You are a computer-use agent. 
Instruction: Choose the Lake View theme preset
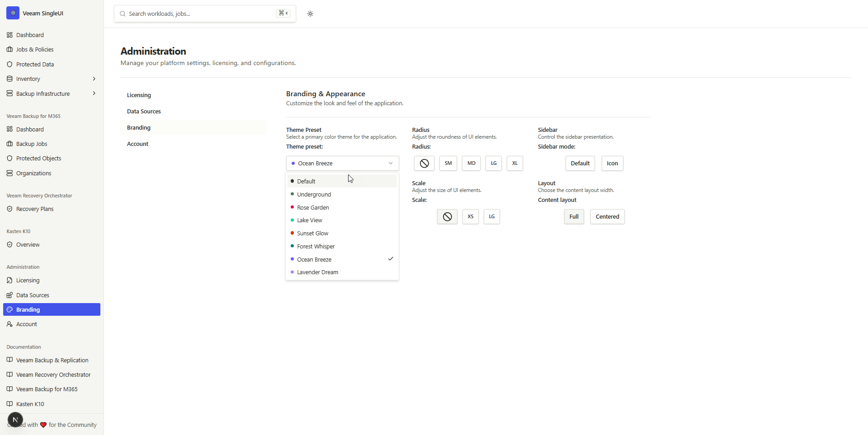tap(342, 220)
